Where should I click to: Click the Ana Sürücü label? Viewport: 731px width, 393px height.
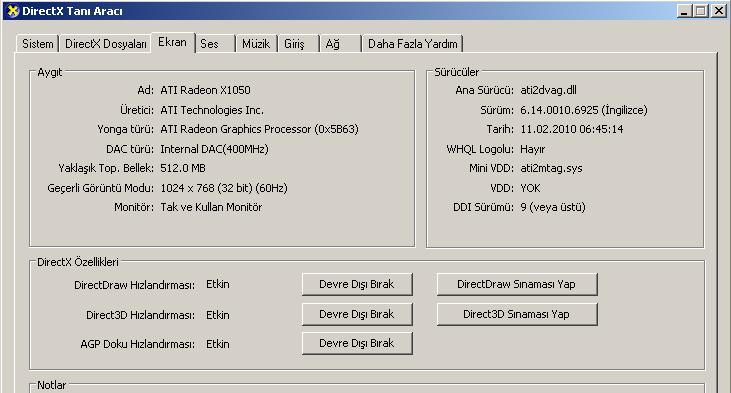[x=484, y=90]
